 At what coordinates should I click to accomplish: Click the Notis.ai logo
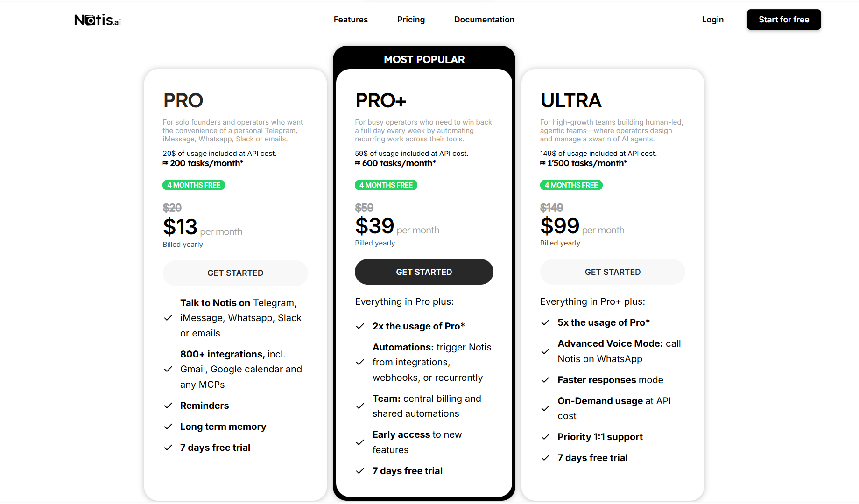point(98,20)
